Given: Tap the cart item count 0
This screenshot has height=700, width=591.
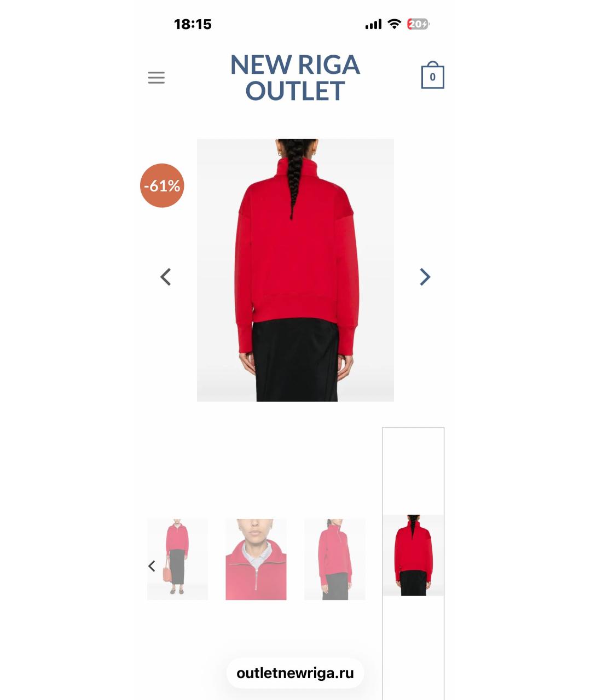Looking at the screenshot, I should click(432, 77).
